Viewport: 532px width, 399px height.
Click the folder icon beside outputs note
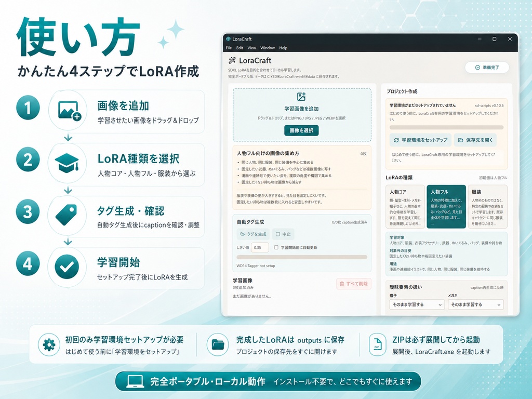point(218,345)
